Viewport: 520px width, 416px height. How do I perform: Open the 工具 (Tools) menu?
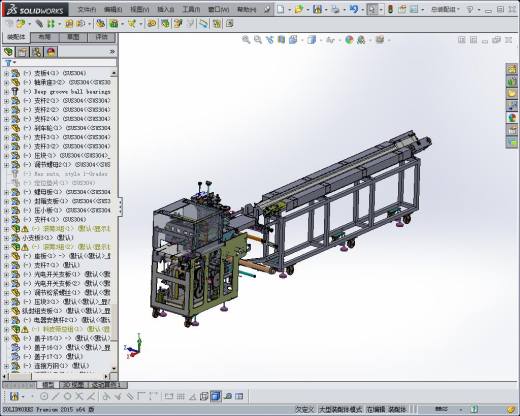(x=191, y=9)
